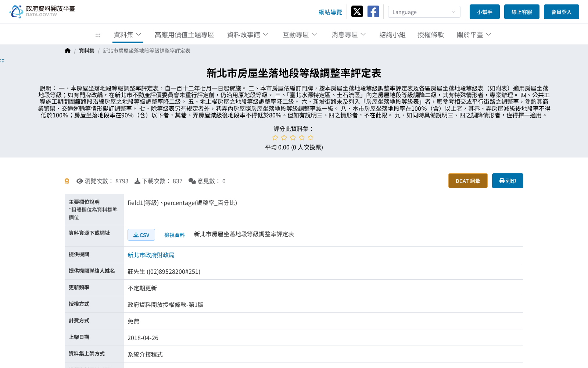Open the 檢視資料 link
The width and height of the screenshot is (588, 368).
(x=175, y=235)
